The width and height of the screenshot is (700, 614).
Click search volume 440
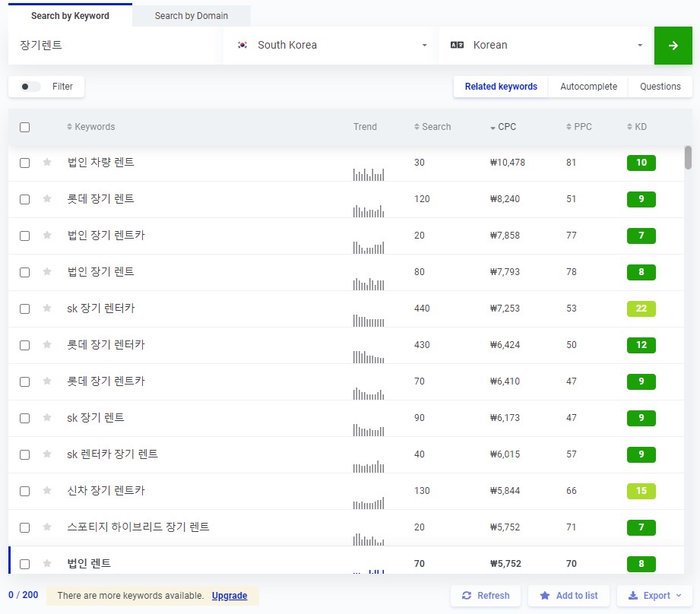click(x=422, y=309)
